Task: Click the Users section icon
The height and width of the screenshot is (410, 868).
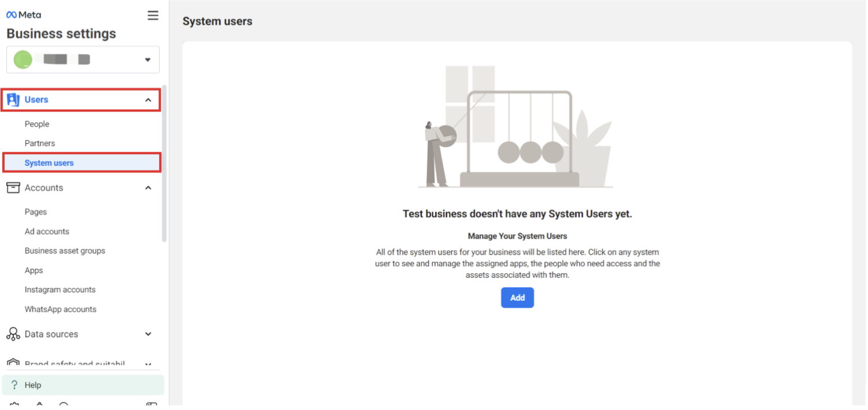Action: [13, 100]
